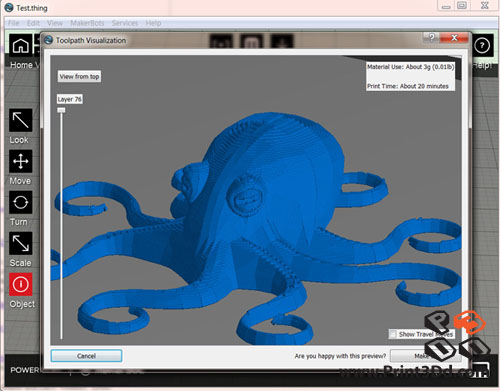
Task: Click the Home view icon in MakerWare
Action: [21, 45]
